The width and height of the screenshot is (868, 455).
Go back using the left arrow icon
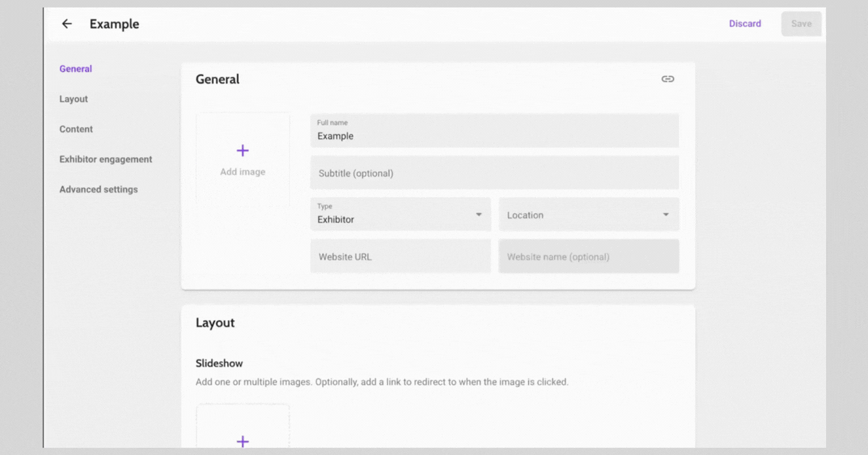point(67,24)
